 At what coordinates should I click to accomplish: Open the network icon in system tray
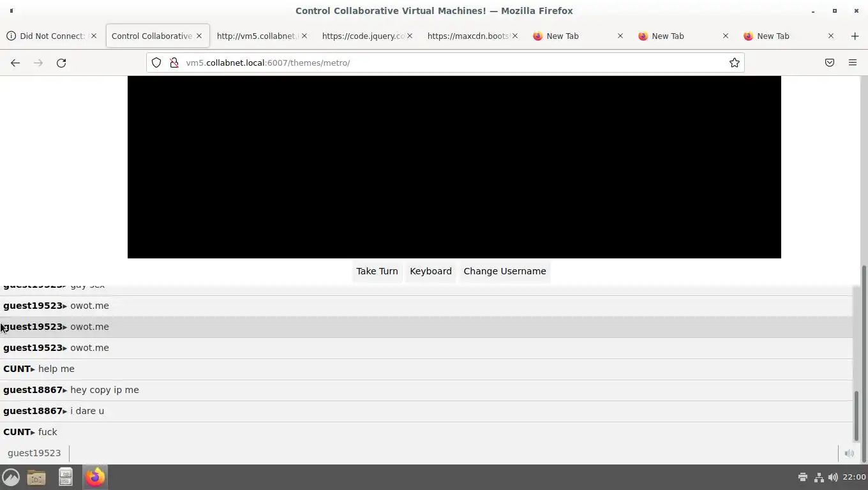point(818,477)
